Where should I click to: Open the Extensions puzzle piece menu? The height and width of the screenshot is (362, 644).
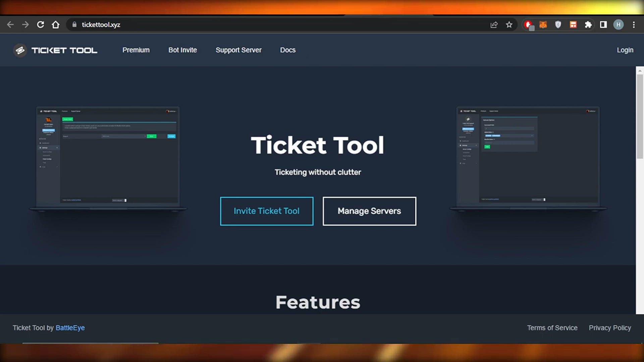[x=588, y=24]
